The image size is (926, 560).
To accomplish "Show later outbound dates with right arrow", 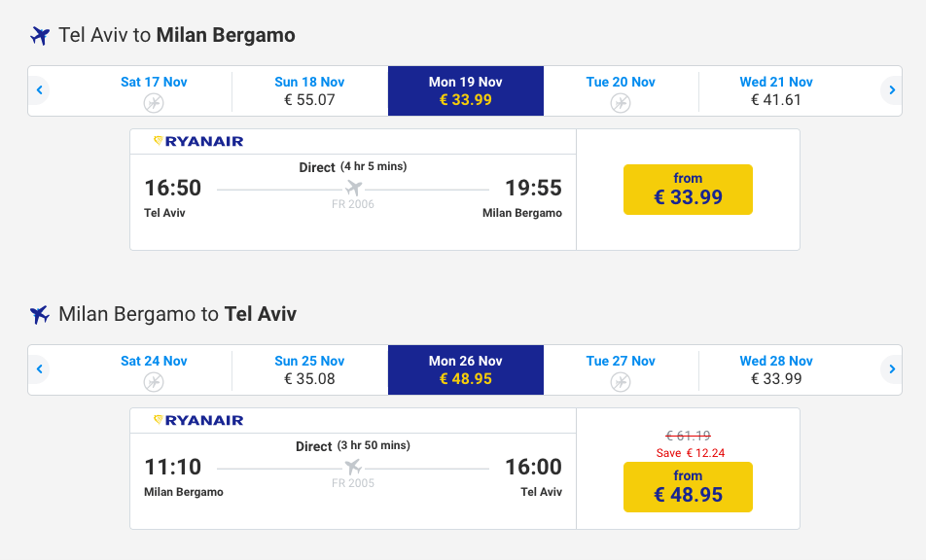I will pyautogui.click(x=891, y=90).
